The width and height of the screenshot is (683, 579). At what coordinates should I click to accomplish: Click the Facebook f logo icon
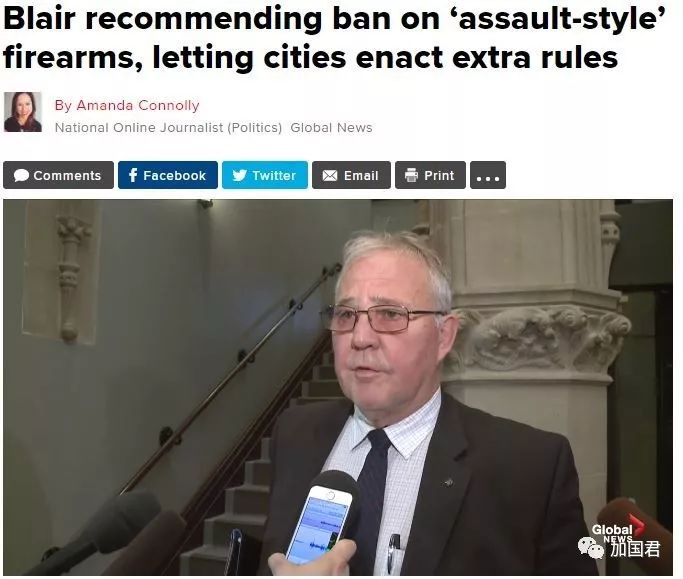click(x=133, y=175)
